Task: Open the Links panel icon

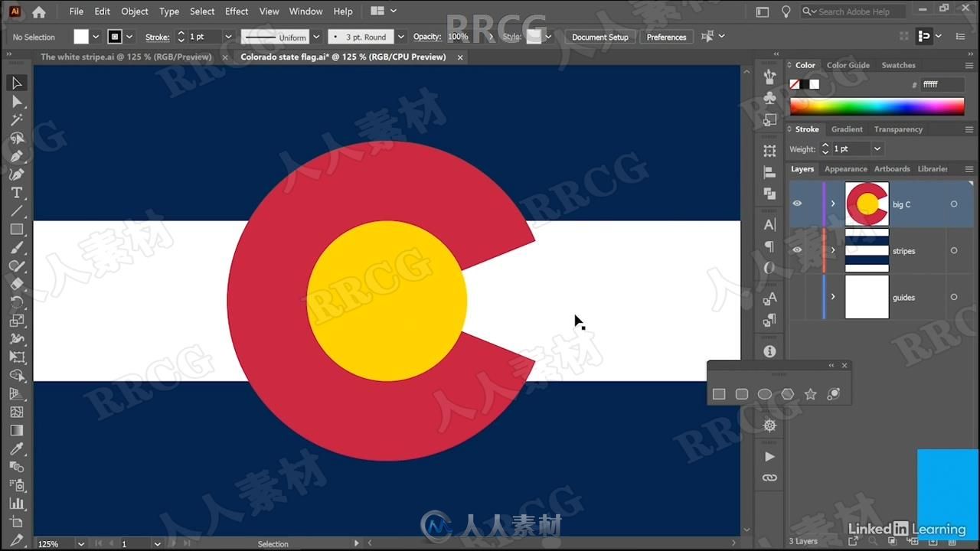Action: tap(770, 478)
